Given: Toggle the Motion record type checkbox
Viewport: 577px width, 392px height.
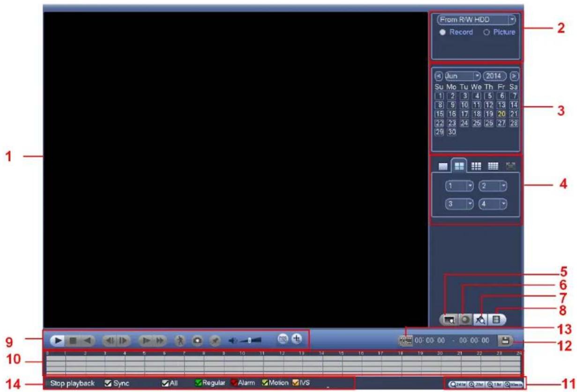Looking at the screenshot, I should click(x=265, y=383).
